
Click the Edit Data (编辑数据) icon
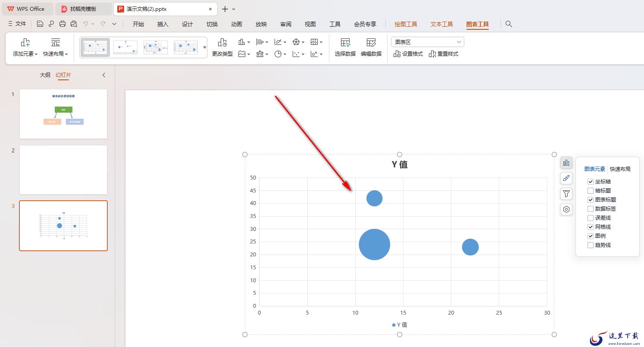coord(371,42)
